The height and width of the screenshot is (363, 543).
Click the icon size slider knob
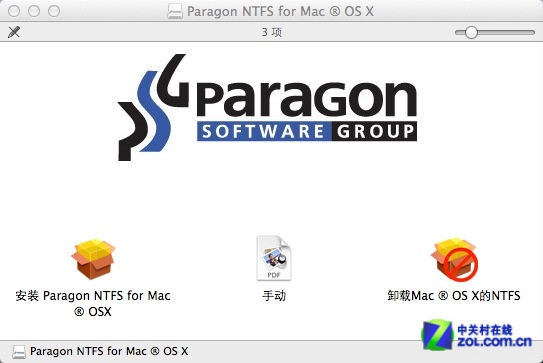click(471, 32)
